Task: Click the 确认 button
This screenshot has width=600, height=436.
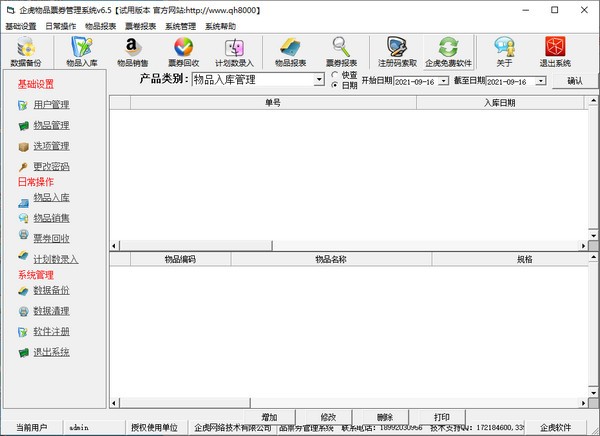Action: [x=575, y=81]
